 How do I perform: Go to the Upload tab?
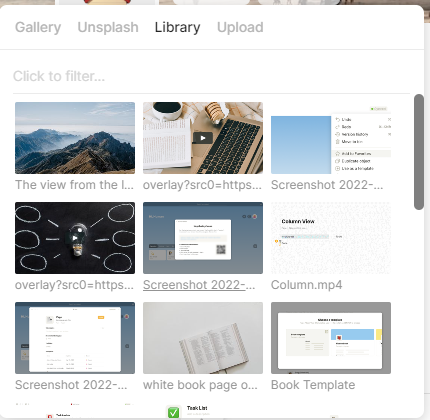(x=240, y=27)
